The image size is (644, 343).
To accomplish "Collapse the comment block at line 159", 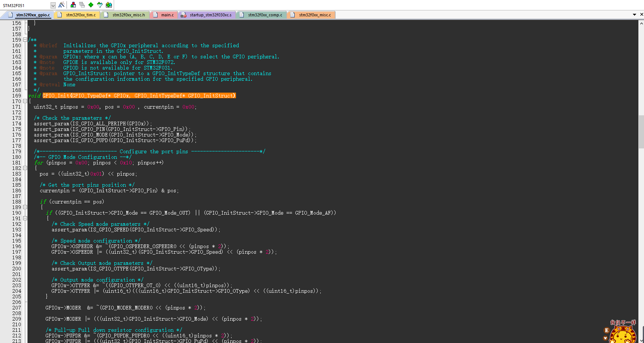I will [x=25, y=40].
